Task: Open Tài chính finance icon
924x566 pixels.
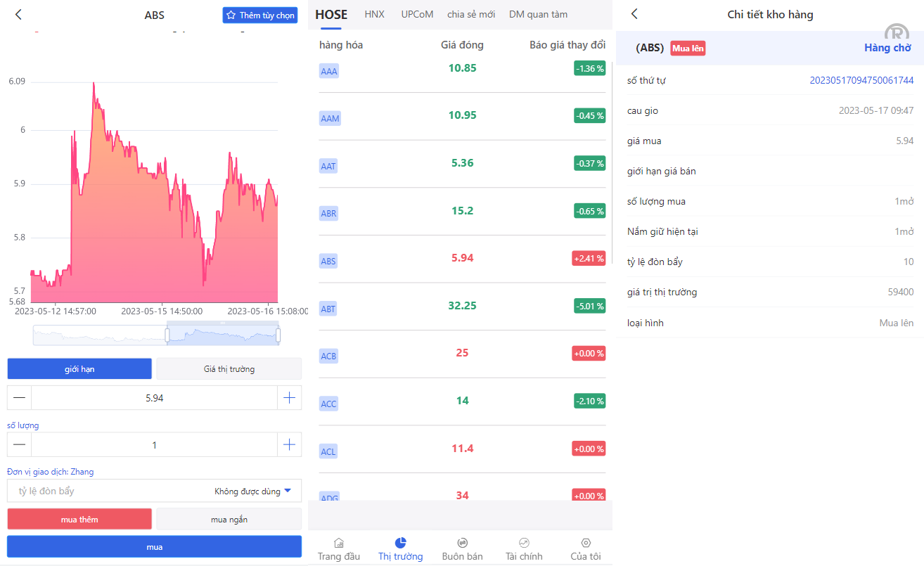Action: [x=524, y=543]
